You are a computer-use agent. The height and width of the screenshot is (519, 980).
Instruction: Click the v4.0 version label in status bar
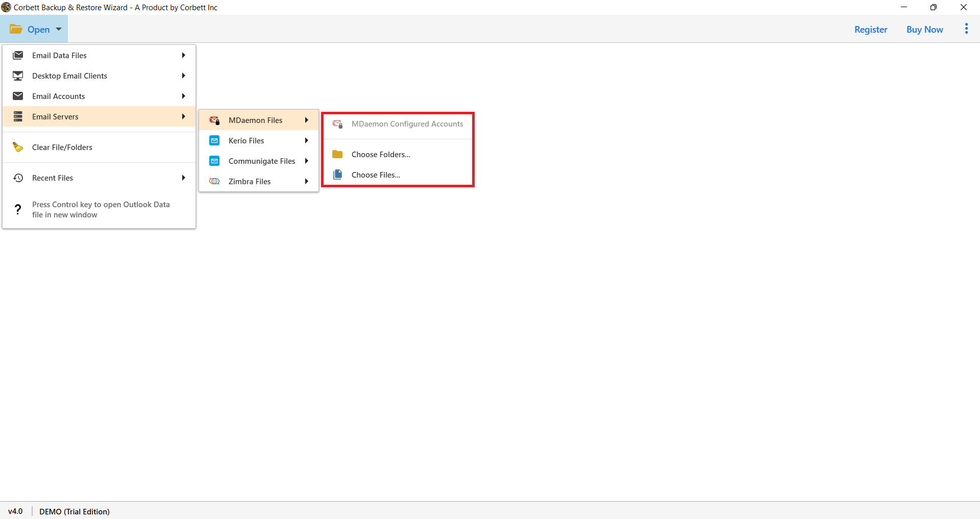click(15, 511)
